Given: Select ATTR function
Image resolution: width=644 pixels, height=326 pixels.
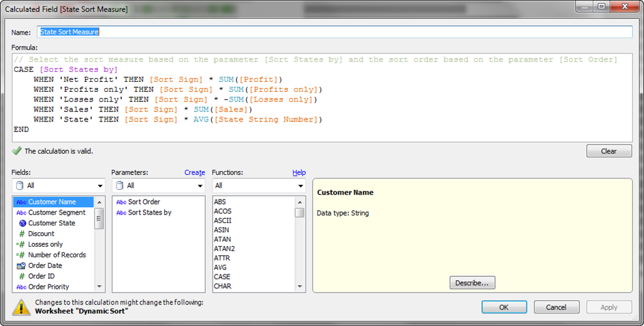Looking at the screenshot, I should point(254,258).
